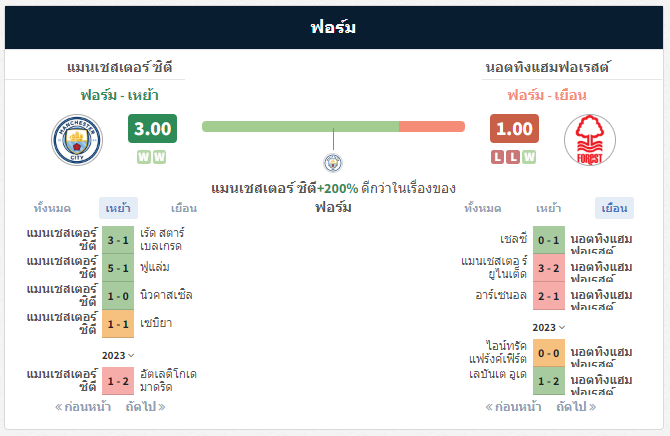Image resolution: width=670 pixels, height=436 pixels.
Task: Click green W badge under Forest's 1.00 rating
Action: 529,157
